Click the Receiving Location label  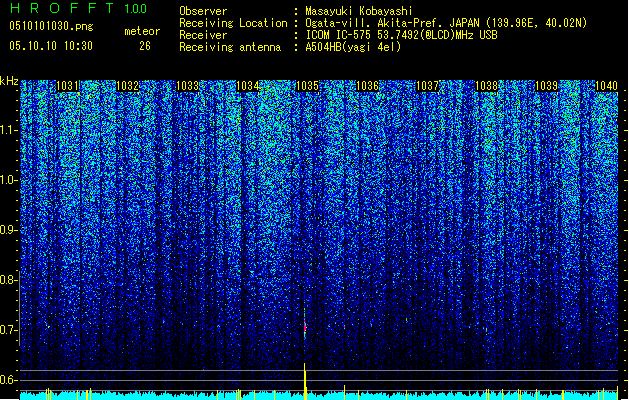(x=233, y=23)
